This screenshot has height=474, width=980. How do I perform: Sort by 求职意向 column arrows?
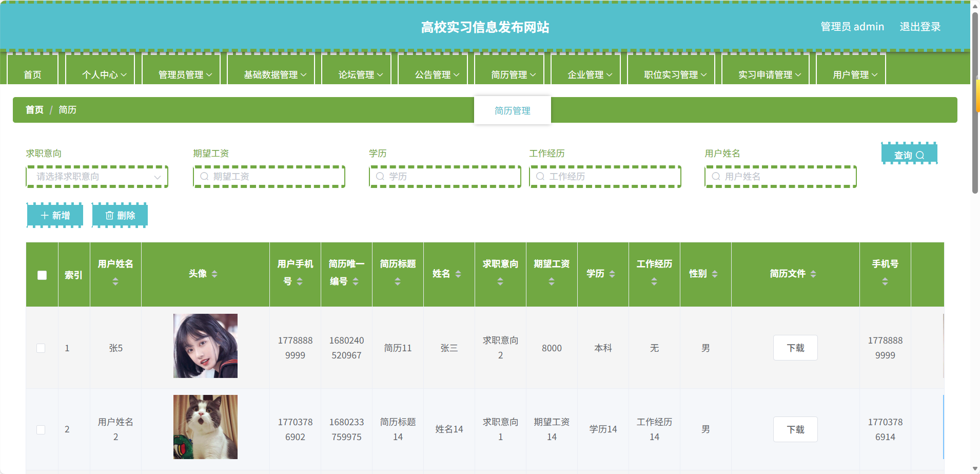point(500,281)
